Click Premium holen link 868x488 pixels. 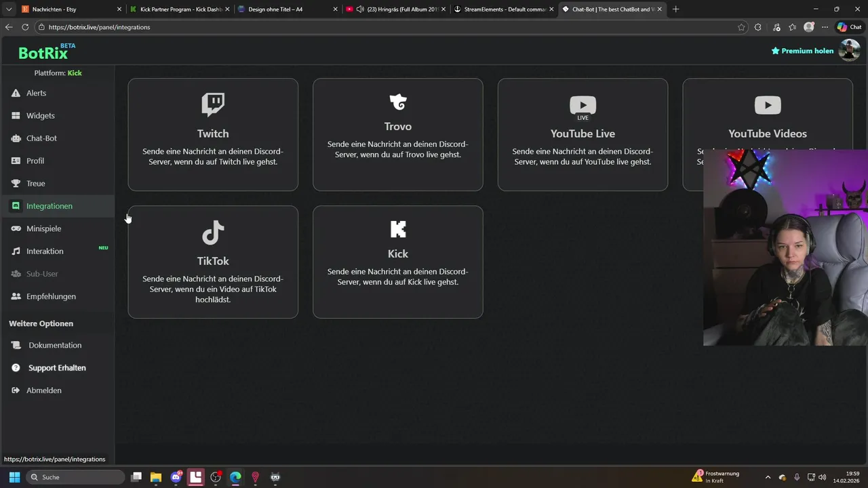click(802, 51)
